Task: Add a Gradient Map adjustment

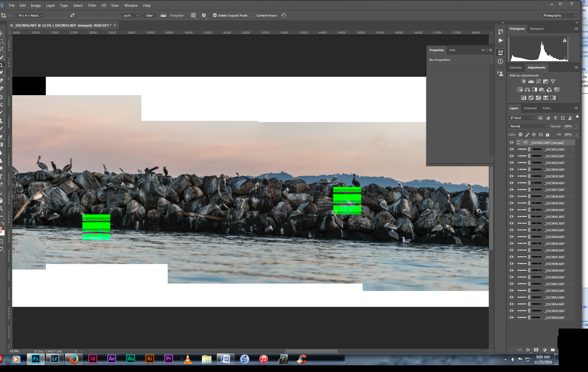Action: click(553, 98)
